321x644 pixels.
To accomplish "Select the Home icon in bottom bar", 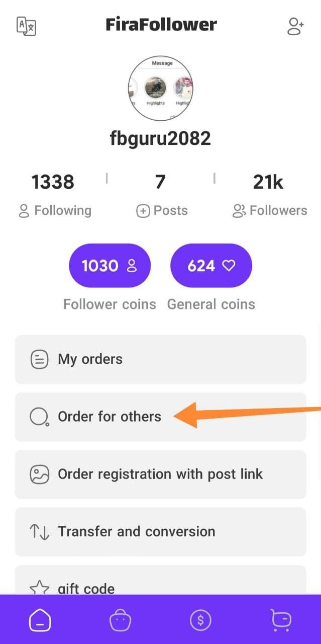I will (x=40, y=620).
